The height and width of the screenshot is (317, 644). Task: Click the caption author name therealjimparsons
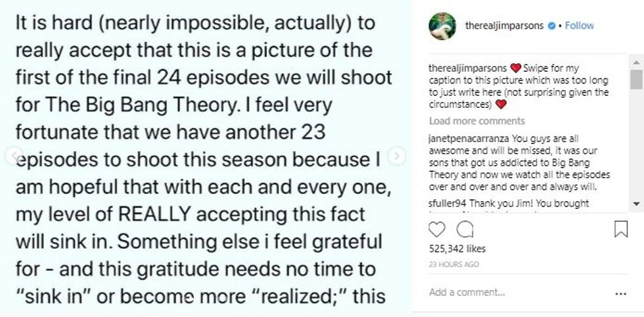(x=467, y=68)
